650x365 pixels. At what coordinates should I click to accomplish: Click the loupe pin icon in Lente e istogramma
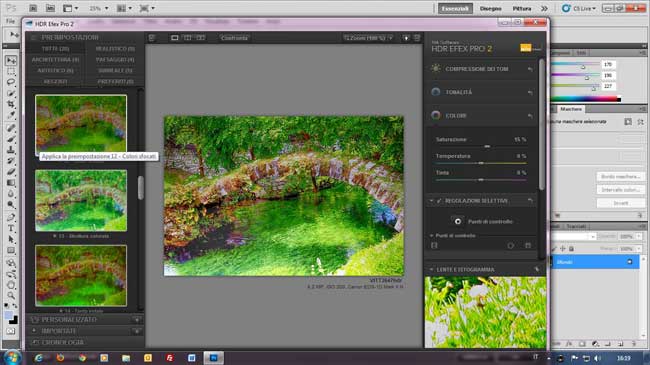[537, 270]
